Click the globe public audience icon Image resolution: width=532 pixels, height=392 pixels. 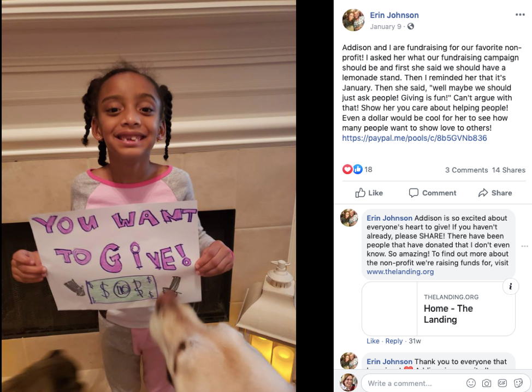pyautogui.click(x=411, y=26)
